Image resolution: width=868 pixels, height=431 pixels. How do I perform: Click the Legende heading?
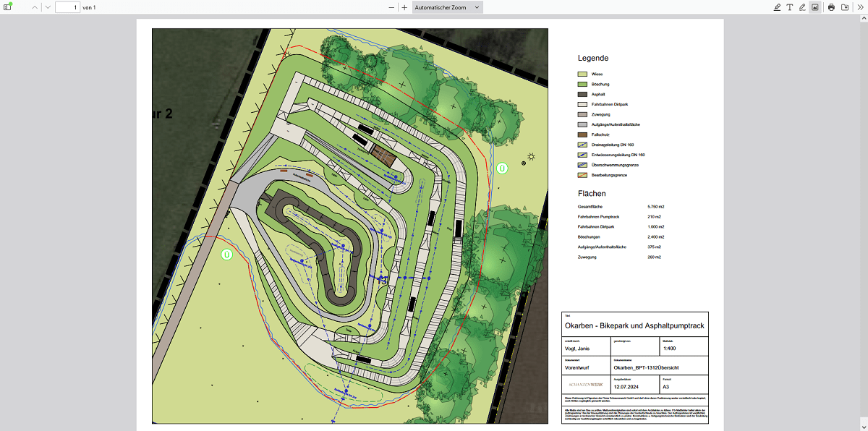[x=592, y=58]
